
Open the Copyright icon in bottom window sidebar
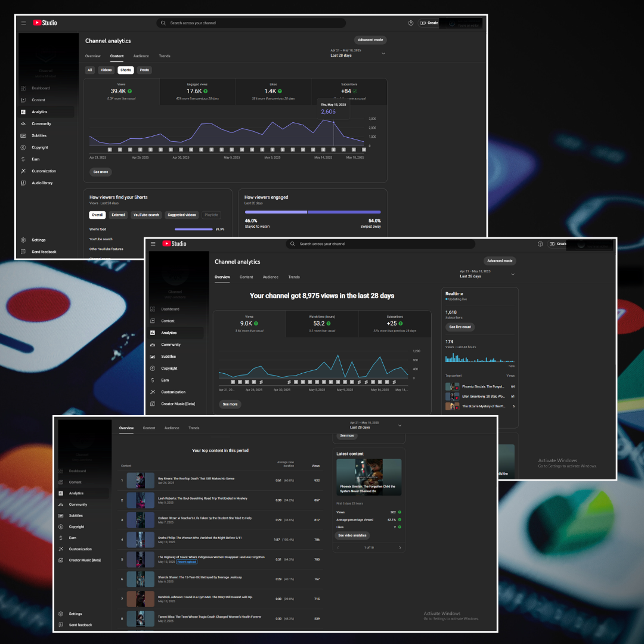click(61, 527)
